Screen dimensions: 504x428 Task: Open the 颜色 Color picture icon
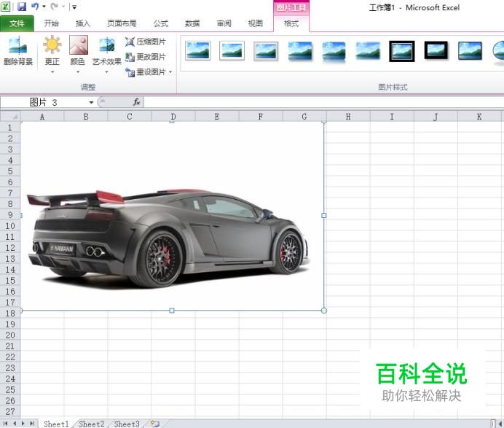tap(78, 44)
